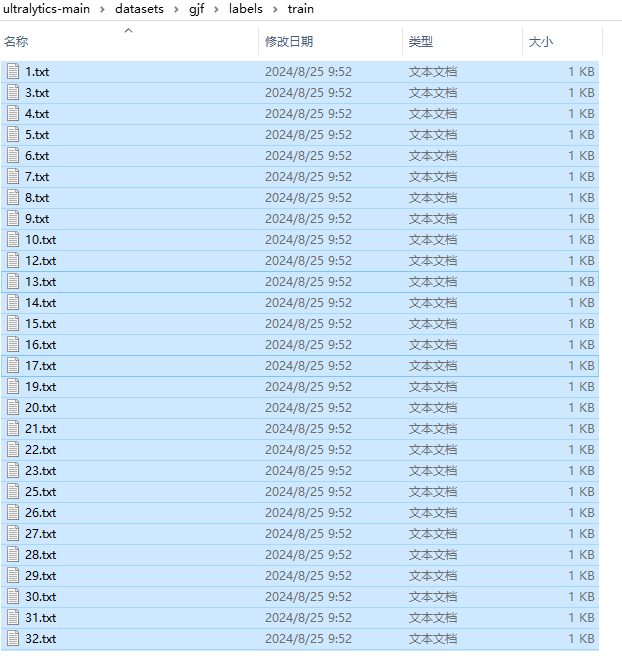The image size is (622, 667).
Task: Sort by 类型 column header
Action: click(420, 42)
